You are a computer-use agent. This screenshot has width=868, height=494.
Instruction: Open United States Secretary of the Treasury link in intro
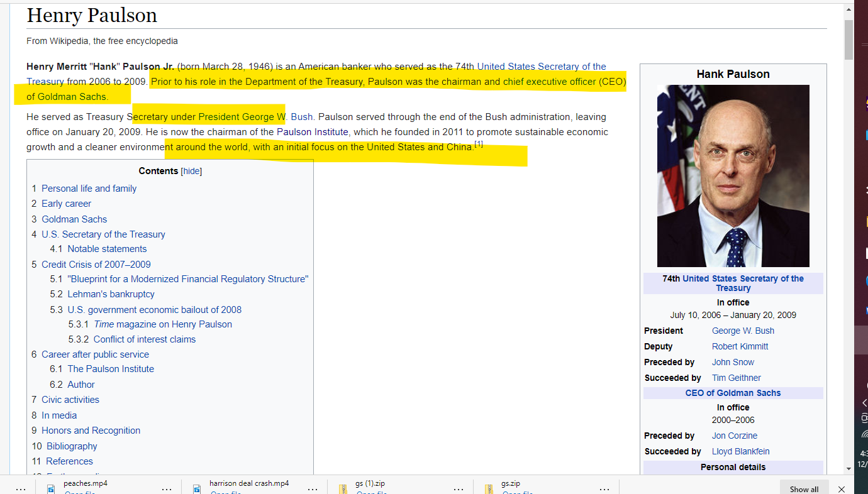[x=542, y=66]
